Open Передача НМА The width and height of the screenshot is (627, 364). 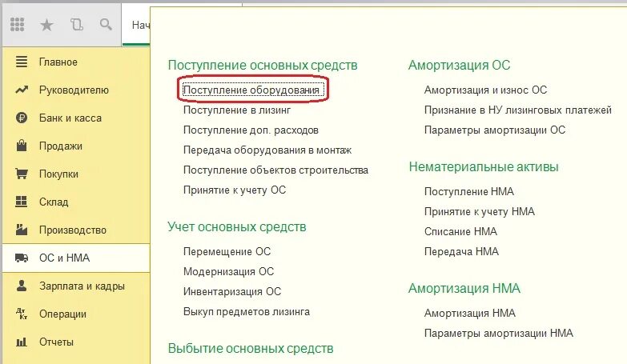[x=461, y=252]
